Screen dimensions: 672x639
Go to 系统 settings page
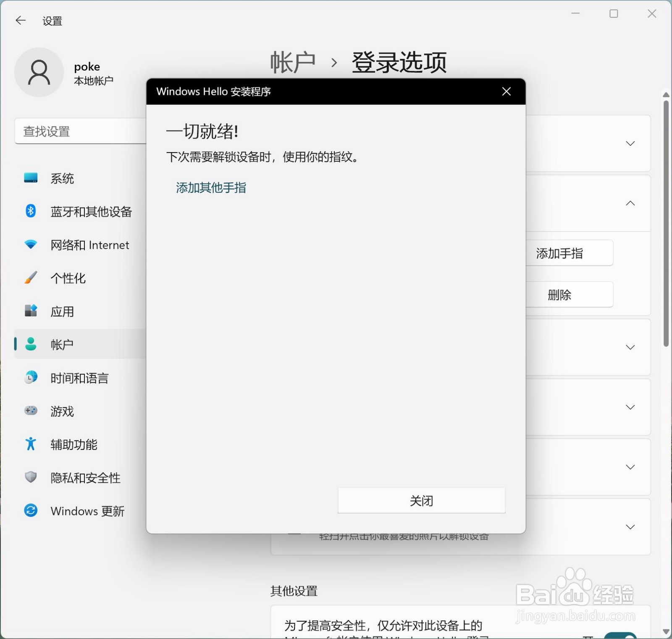[62, 179]
